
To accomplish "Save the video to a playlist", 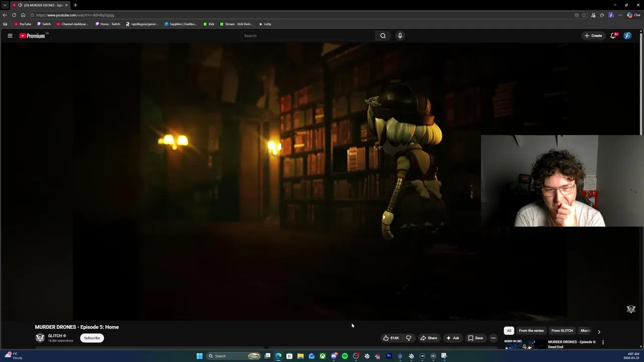I will pos(475,338).
